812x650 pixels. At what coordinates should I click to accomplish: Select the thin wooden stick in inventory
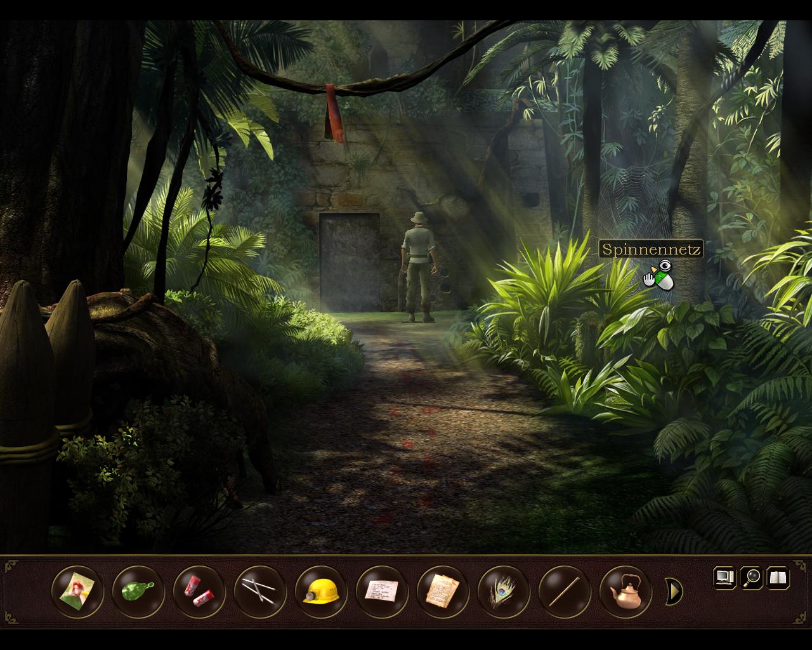[565, 592]
